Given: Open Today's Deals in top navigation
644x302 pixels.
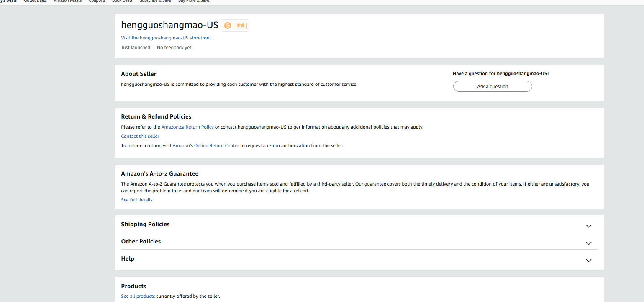Looking at the screenshot, I should point(8,1).
